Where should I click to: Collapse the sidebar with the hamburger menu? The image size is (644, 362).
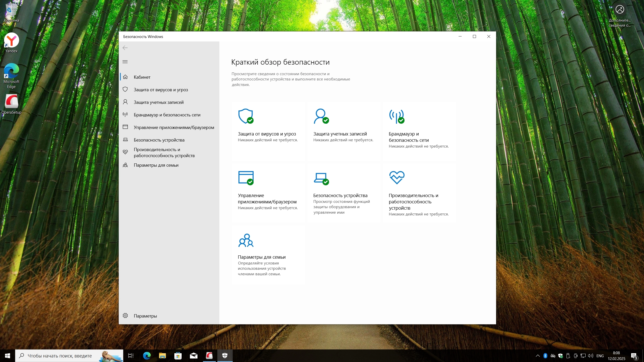coord(125,62)
